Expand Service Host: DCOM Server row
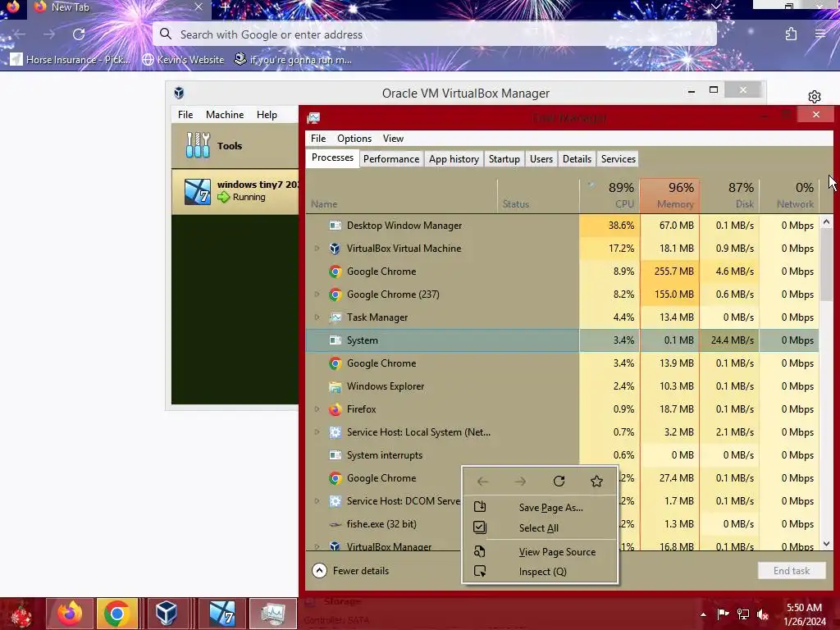Viewport: 840px width, 630px height. click(317, 501)
